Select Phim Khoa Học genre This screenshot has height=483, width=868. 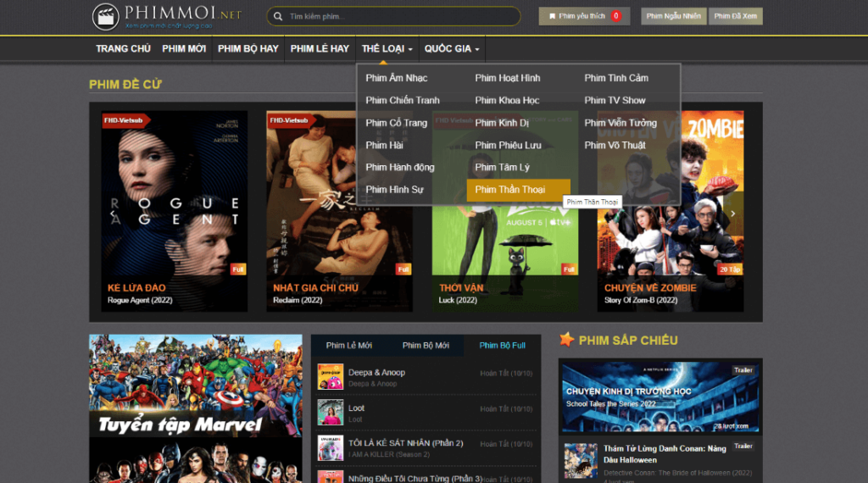point(507,100)
